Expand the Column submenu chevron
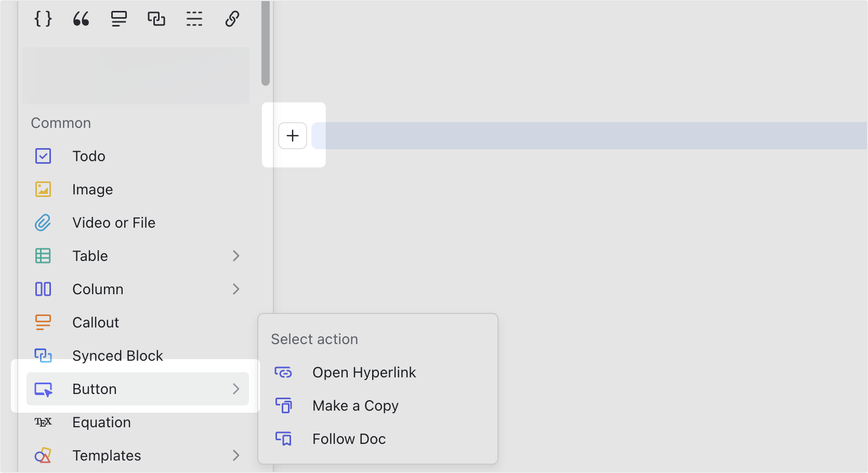The image size is (868, 473). [x=236, y=289]
